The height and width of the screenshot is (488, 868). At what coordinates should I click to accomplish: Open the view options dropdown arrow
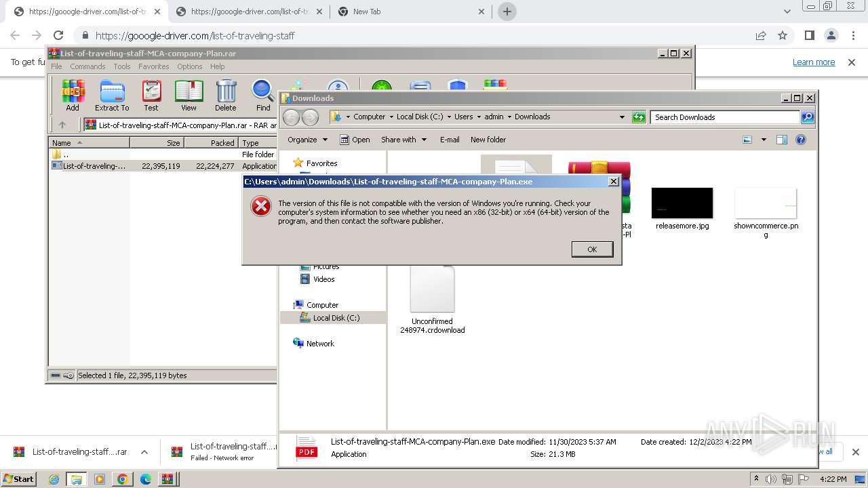(764, 140)
